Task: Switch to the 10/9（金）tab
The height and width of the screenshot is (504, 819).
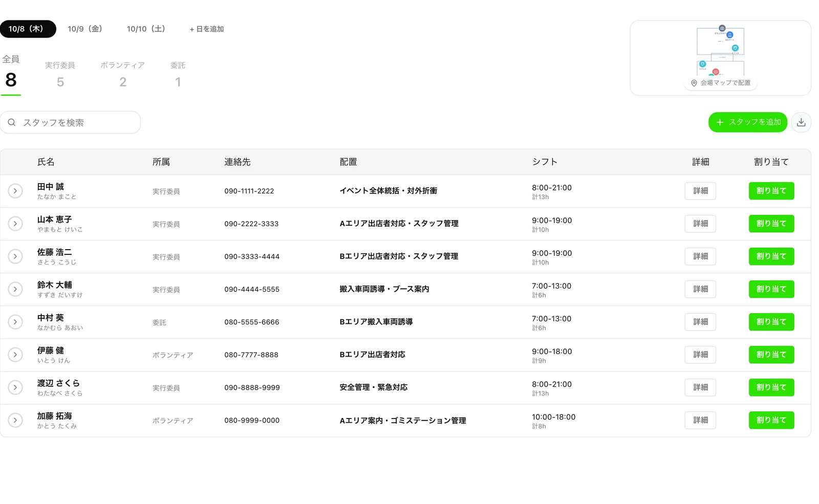Action: [x=85, y=29]
